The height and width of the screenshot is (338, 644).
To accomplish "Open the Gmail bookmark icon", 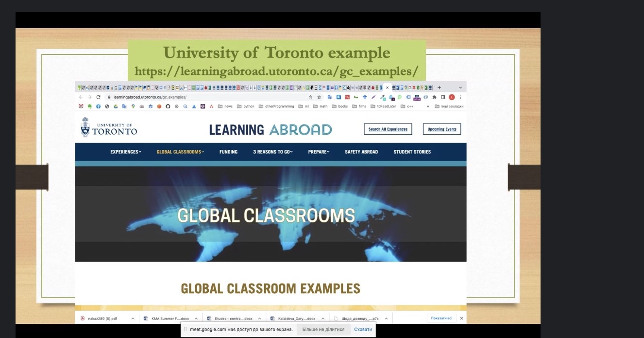I will [81, 107].
